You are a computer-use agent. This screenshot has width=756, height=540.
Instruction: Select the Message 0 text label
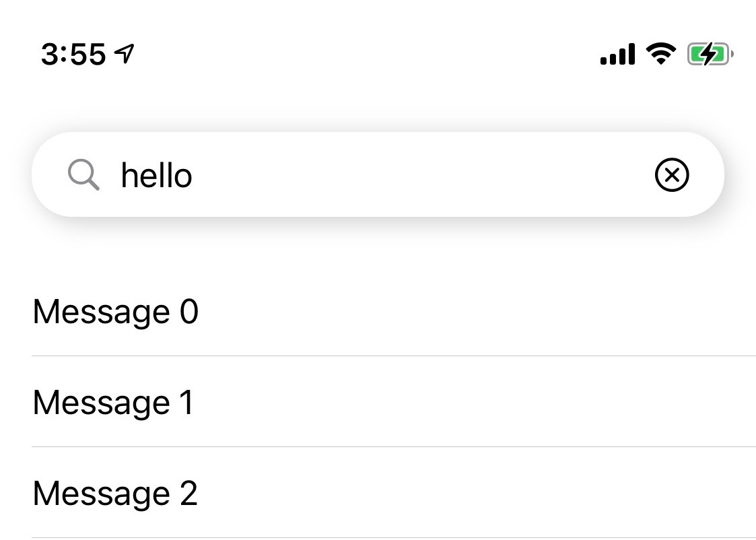(x=115, y=312)
